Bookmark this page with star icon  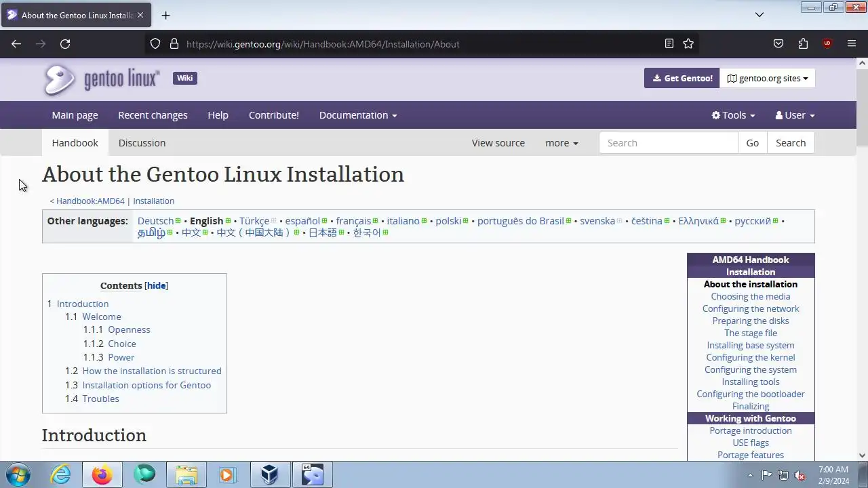point(688,44)
